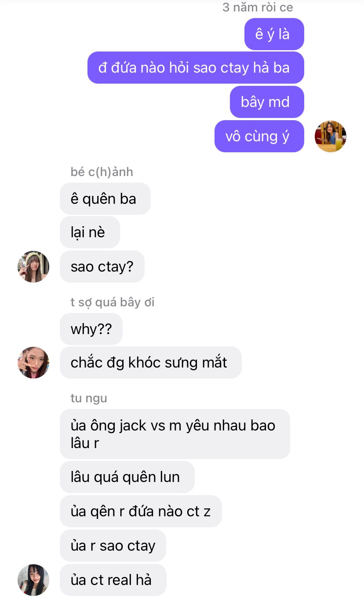Tap the 'lại nè' bubble

pyautogui.click(x=90, y=232)
